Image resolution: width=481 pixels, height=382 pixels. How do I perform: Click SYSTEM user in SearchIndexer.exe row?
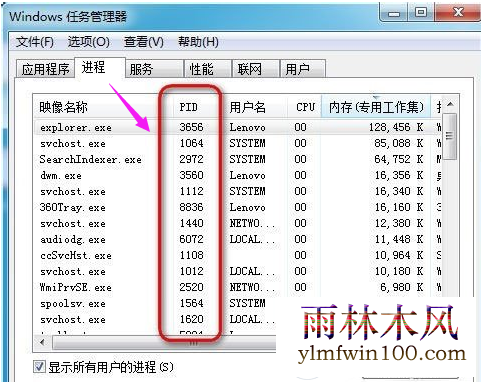pos(247,159)
